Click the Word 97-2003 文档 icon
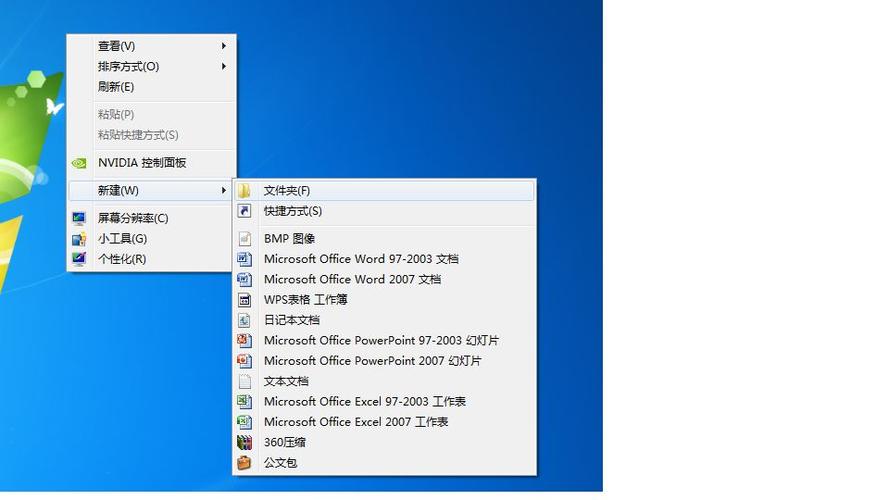Image resolution: width=889 pixels, height=500 pixels. click(244, 259)
